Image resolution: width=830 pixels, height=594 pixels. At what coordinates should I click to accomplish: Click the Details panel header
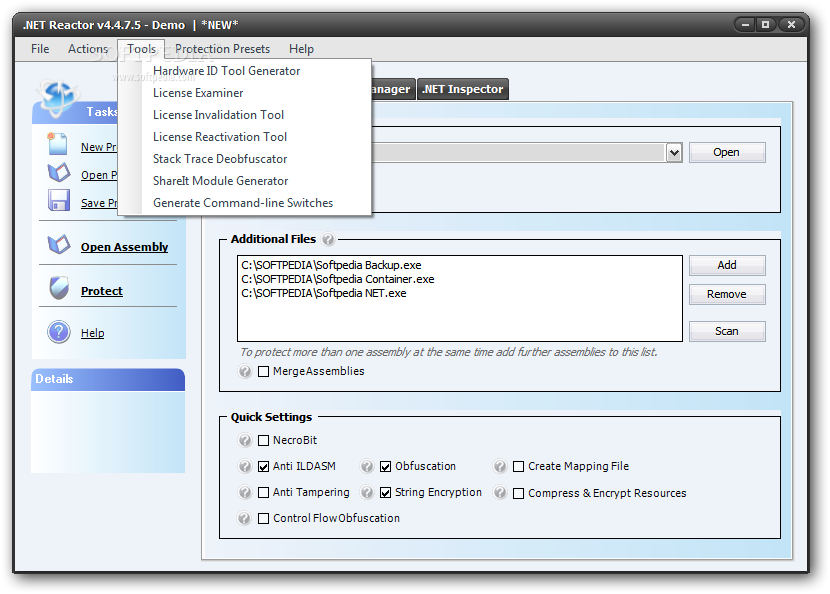[x=108, y=379]
